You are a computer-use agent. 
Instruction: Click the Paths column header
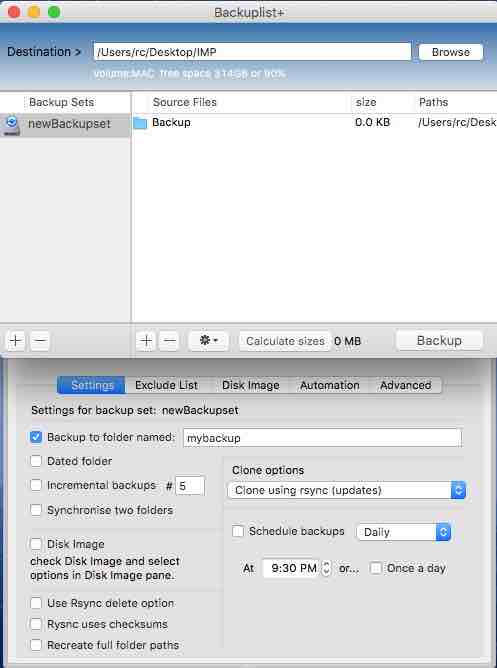433,102
